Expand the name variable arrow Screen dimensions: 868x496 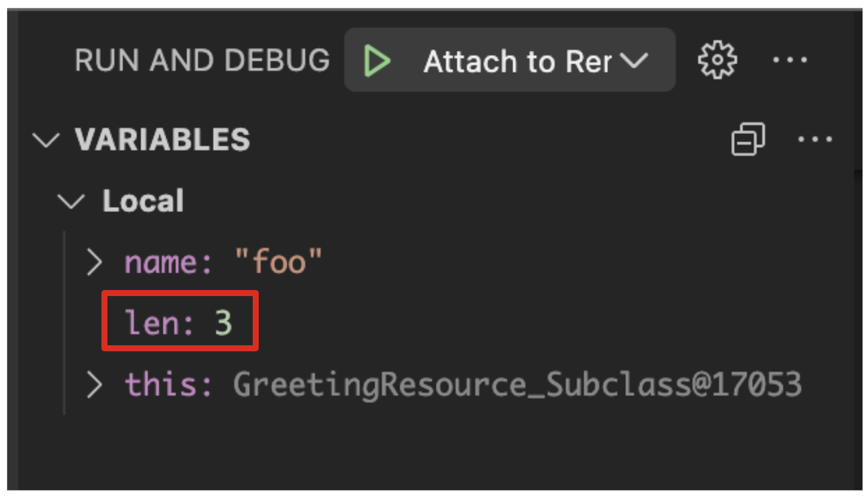[x=94, y=262]
